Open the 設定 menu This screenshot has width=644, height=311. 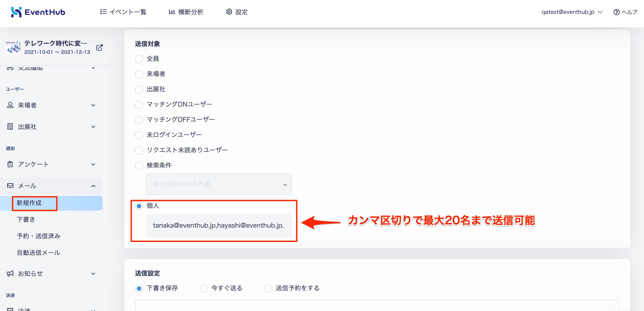[x=237, y=12]
